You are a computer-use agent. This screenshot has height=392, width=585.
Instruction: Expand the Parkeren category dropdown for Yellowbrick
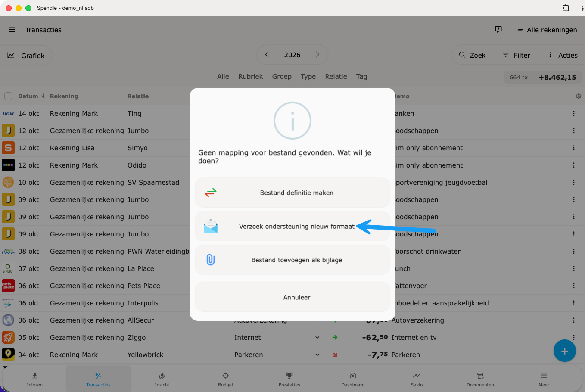click(317, 355)
